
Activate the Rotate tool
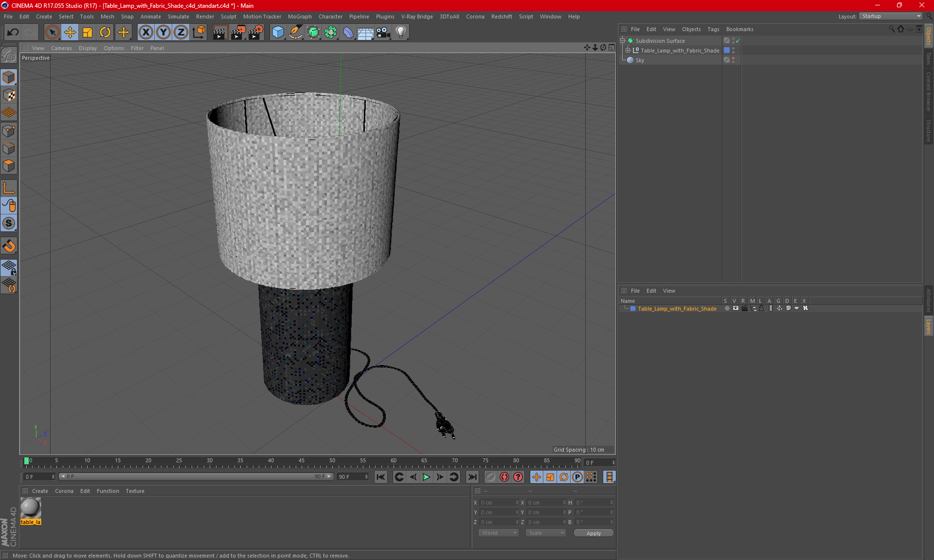(x=105, y=33)
